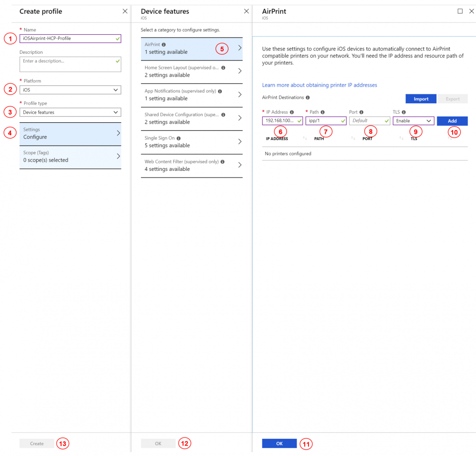
Task: Click the Add button to add printer
Action: point(452,121)
